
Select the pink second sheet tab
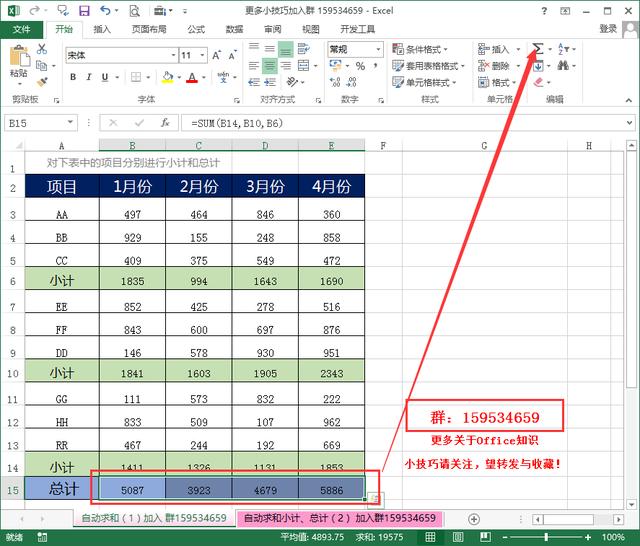click(340, 518)
